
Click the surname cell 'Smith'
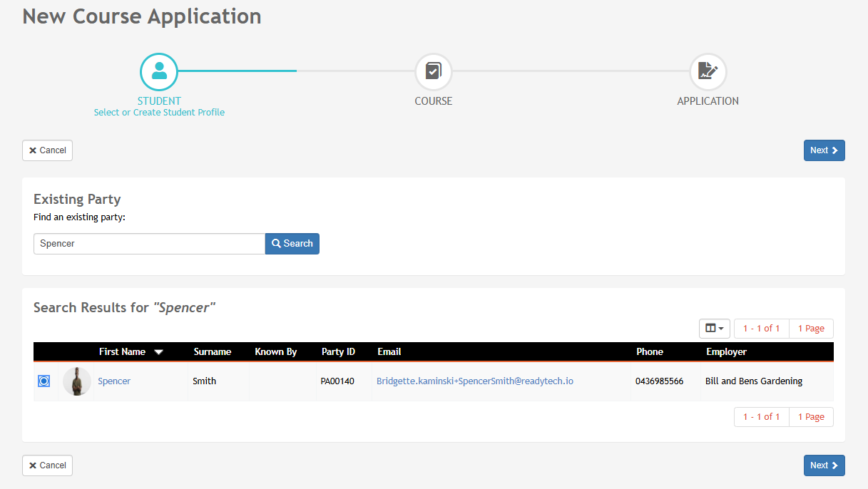(205, 381)
